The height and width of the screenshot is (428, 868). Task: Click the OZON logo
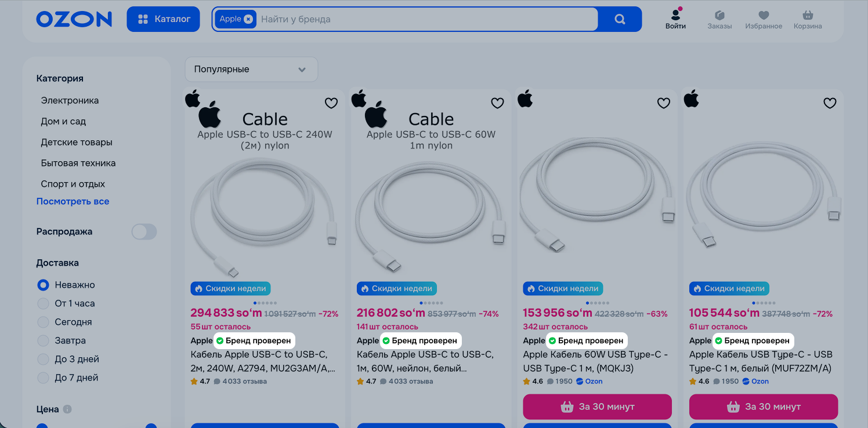[74, 19]
